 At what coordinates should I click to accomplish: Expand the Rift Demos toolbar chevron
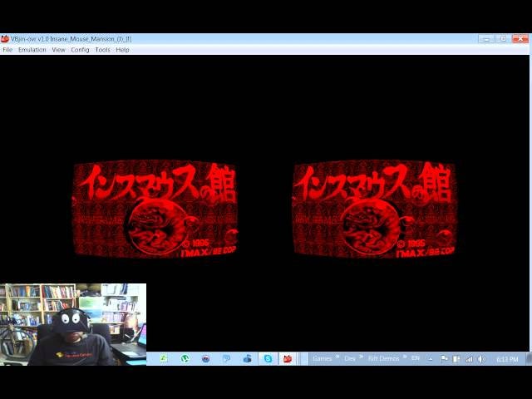tap(404, 357)
